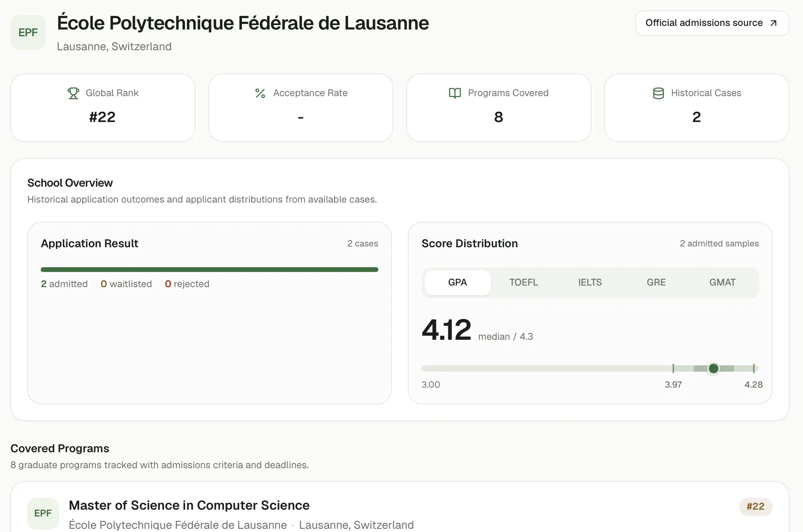The image size is (803, 532).
Task: Click the median marker on GPA slider
Action: (x=714, y=368)
